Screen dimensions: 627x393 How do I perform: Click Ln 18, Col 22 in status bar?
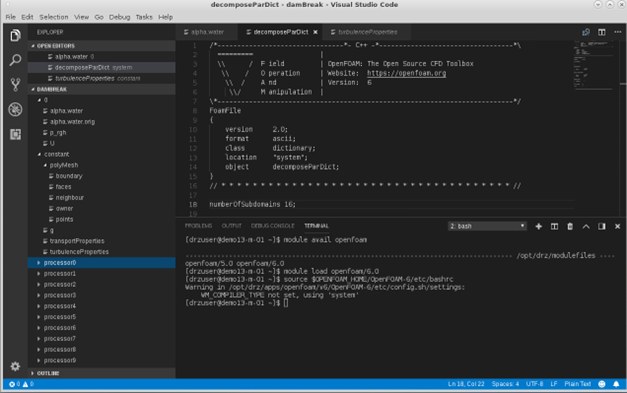click(466, 384)
